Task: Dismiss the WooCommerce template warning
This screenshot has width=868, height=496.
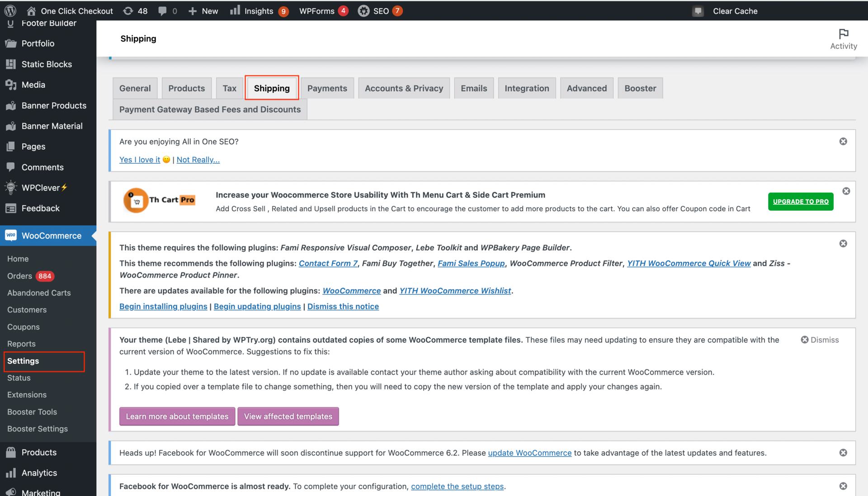Action: pyautogui.click(x=820, y=340)
